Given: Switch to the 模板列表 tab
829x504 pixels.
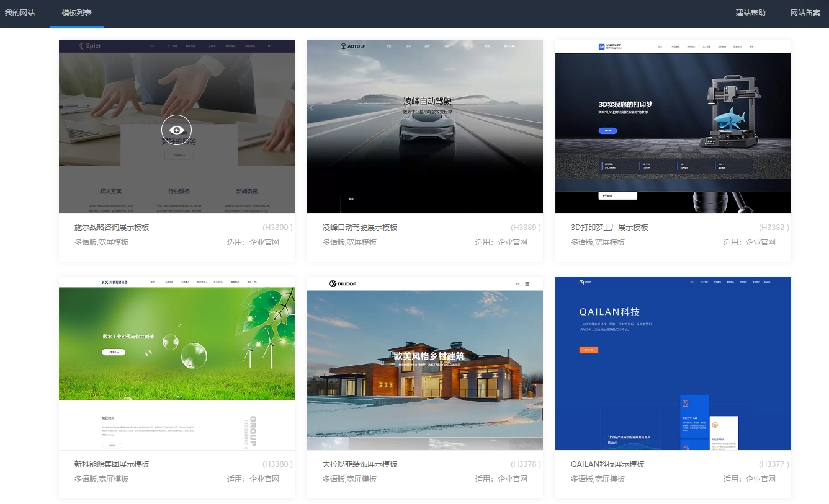Looking at the screenshot, I should click(x=77, y=13).
